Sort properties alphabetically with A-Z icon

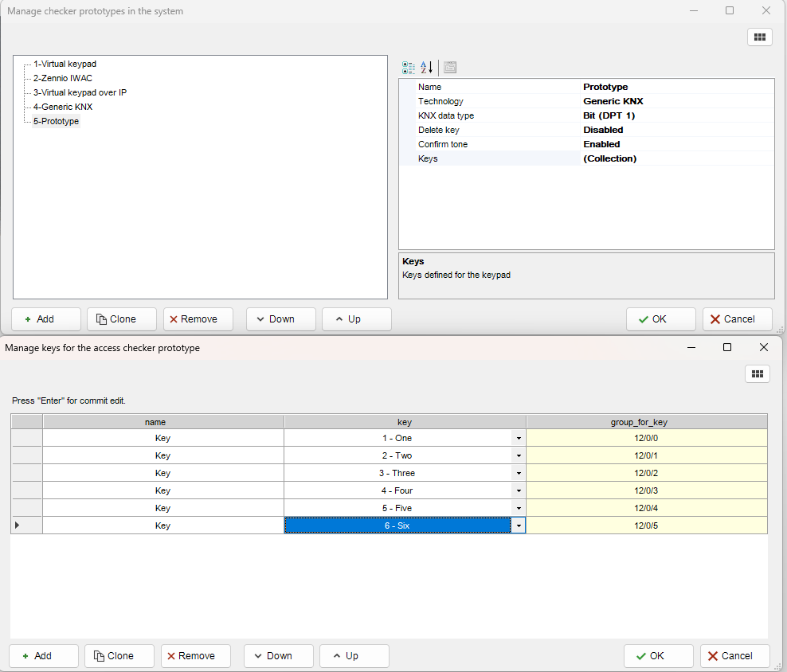(426, 68)
